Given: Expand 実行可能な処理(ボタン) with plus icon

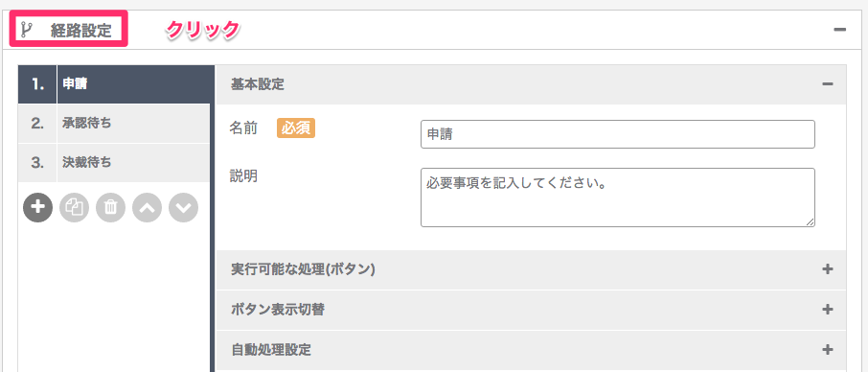Looking at the screenshot, I should click(x=828, y=269).
